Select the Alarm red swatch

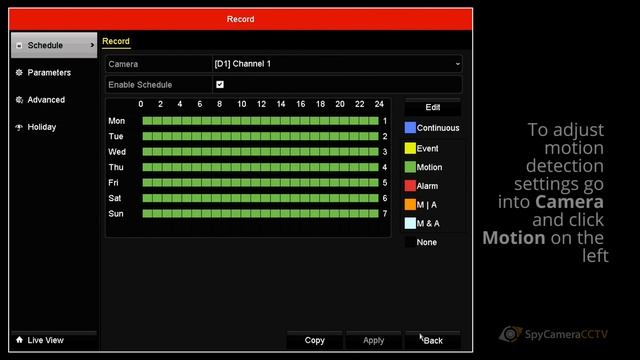(x=410, y=186)
